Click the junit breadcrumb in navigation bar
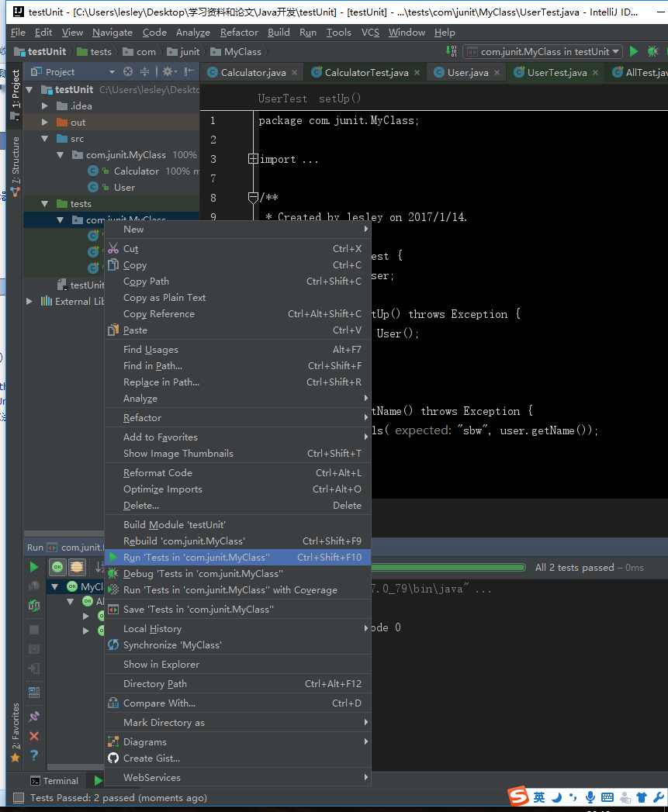This screenshot has width=668, height=812. pyautogui.click(x=184, y=51)
